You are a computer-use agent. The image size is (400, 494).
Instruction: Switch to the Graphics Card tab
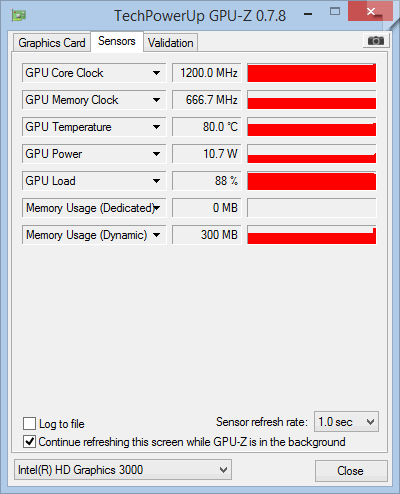(x=52, y=43)
